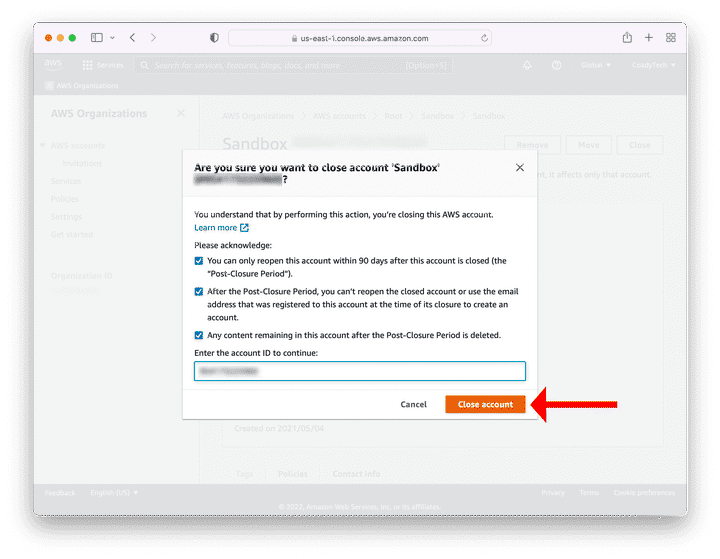
Task: Open the Privacy footer link
Action: pos(553,493)
